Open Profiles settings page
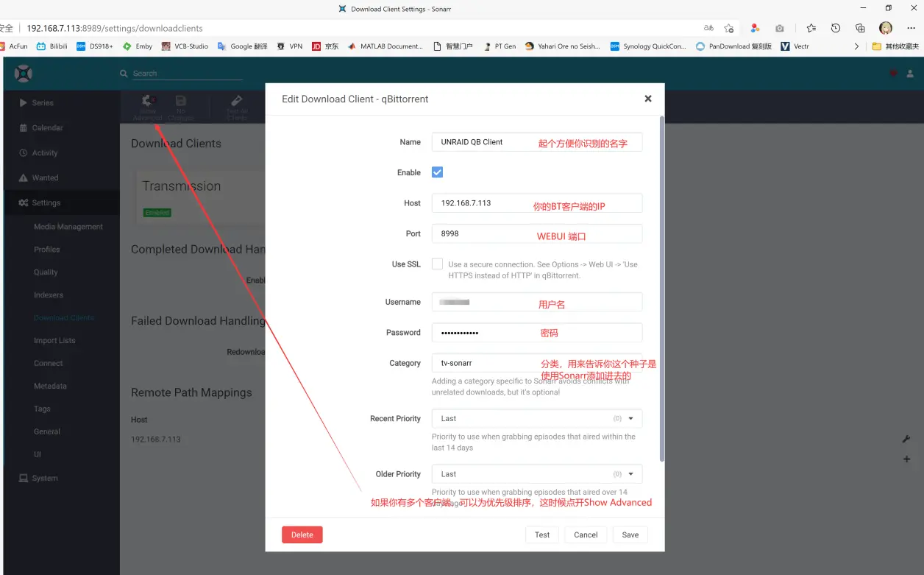The height and width of the screenshot is (575, 924). [47, 250]
